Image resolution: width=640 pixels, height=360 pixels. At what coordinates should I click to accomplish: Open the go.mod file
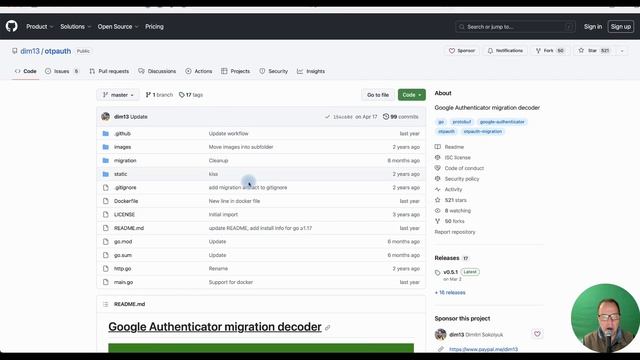[x=123, y=241]
